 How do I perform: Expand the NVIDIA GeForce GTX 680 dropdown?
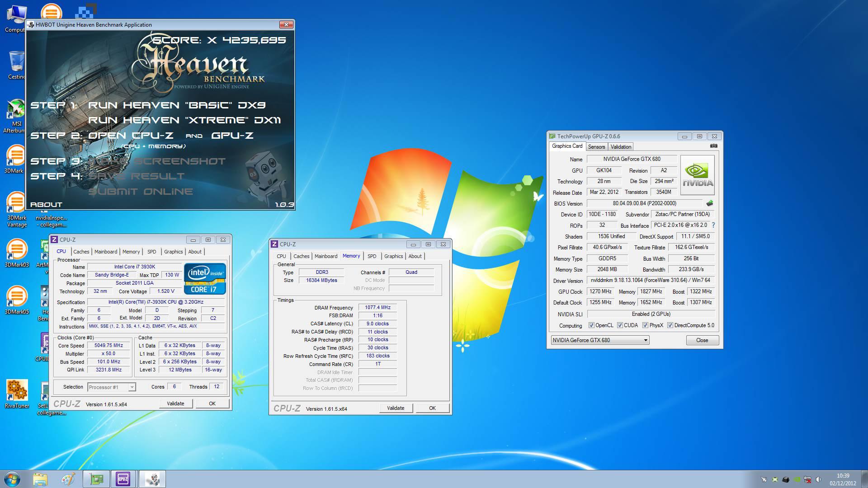pyautogui.click(x=600, y=340)
